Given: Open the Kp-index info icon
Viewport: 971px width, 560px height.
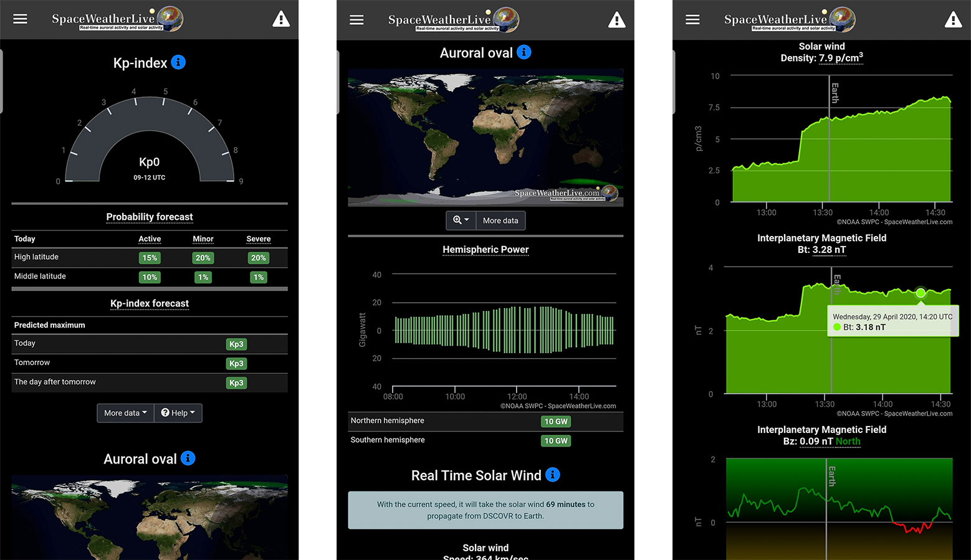Looking at the screenshot, I should pos(179,62).
